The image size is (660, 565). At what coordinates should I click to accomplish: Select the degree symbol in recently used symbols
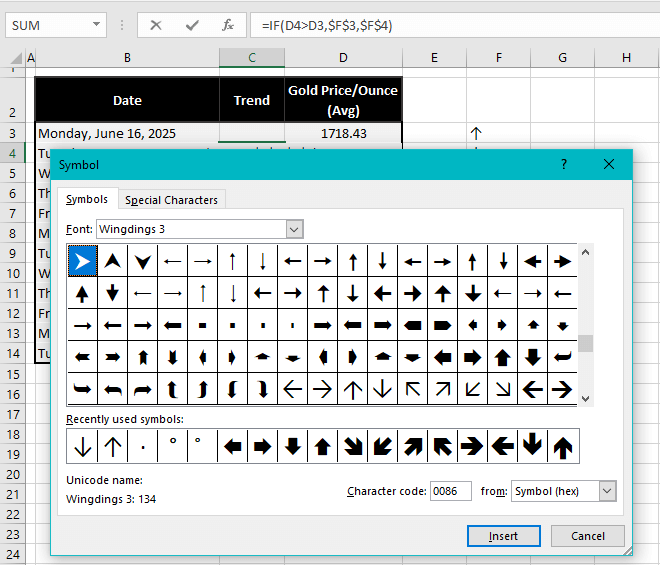pos(172,446)
